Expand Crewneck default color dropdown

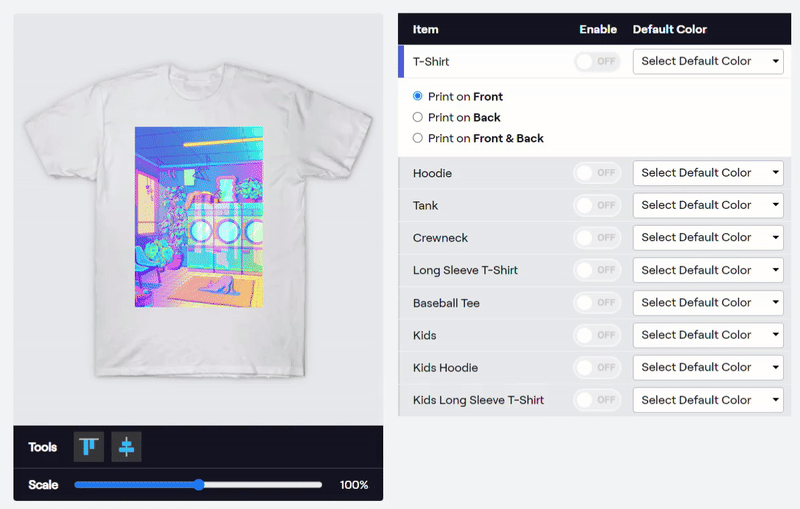pos(708,238)
